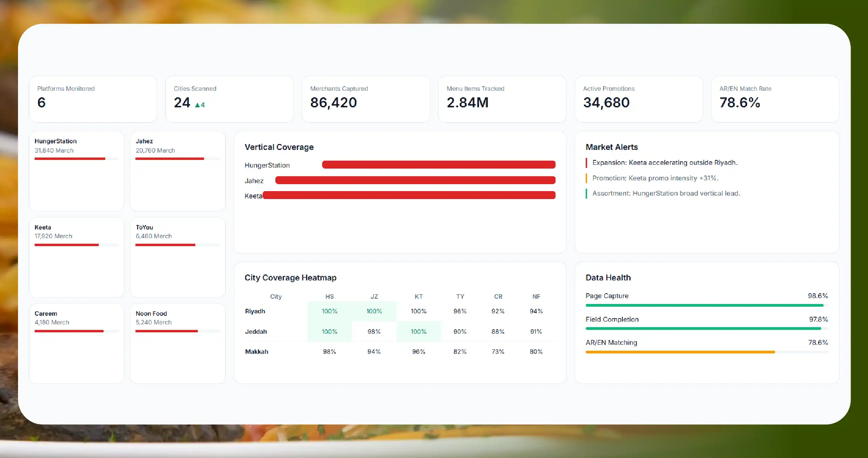The height and width of the screenshot is (458, 868).
Task: Open the Menu Items Tracked card
Action: pyautogui.click(x=502, y=99)
